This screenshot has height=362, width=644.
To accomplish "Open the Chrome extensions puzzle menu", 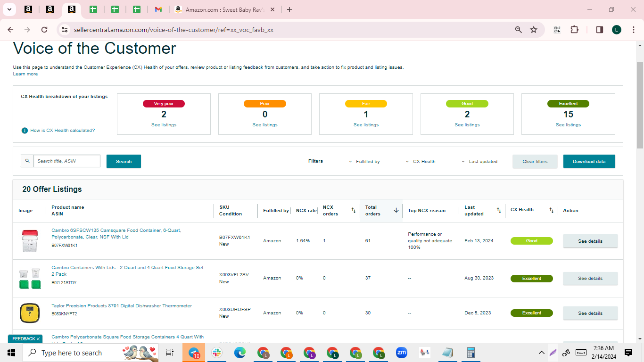I will coord(574,30).
